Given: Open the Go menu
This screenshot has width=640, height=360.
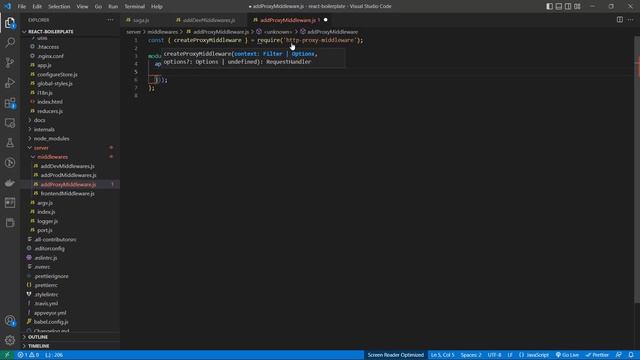Looking at the screenshot, I should pos(98,7).
